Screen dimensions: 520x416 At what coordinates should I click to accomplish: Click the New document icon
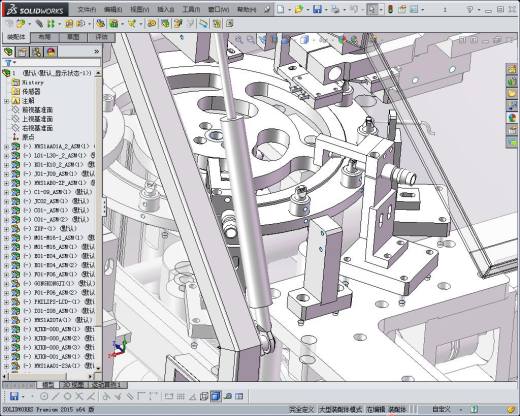click(x=281, y=9)
